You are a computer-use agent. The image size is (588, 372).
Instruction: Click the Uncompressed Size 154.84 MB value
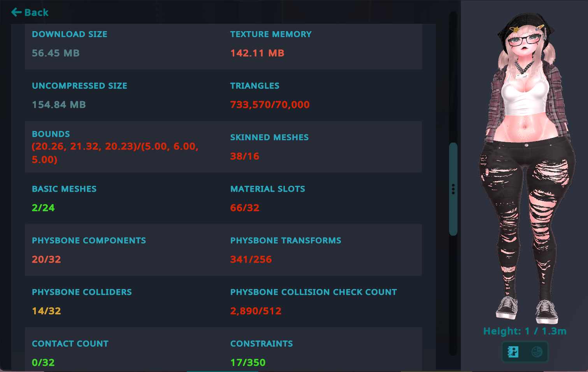[x=59, y=105]
